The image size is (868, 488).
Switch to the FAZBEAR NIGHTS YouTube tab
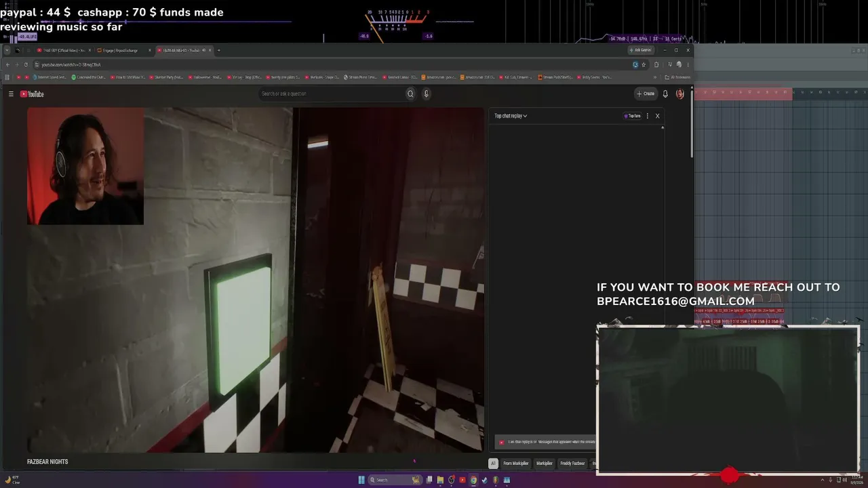click(184, 50)
